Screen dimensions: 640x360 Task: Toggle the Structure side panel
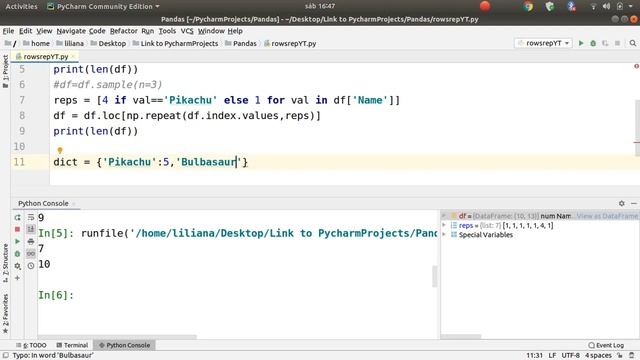(5, 263)
